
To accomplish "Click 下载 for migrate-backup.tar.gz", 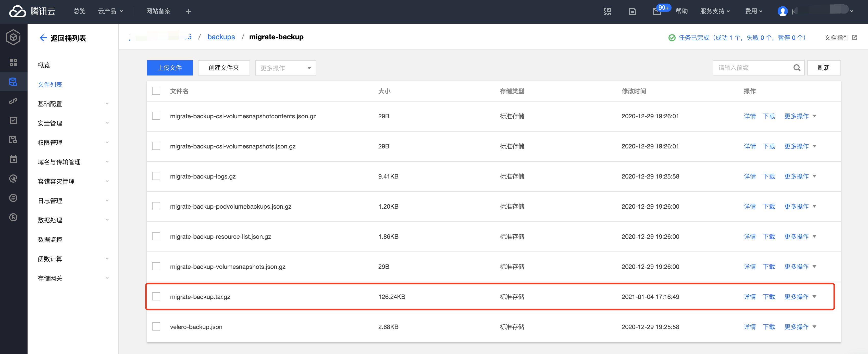I will pyautogui.click(x=769, y=297).
